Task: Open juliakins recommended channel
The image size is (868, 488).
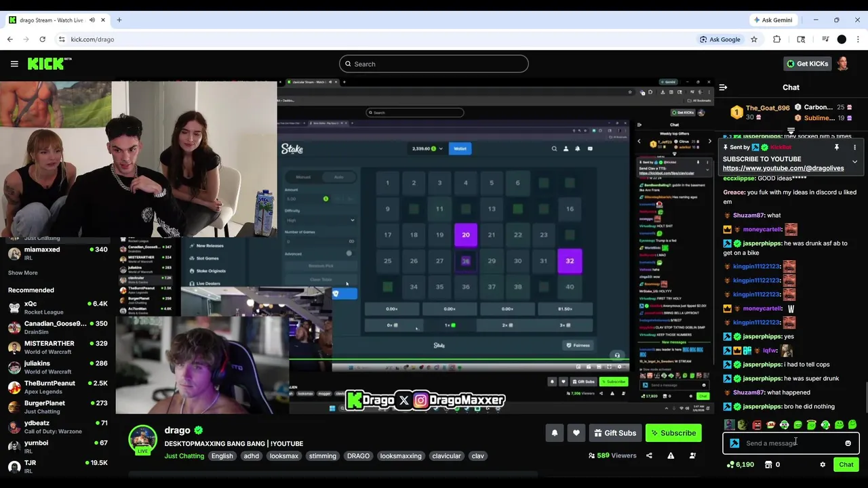Action: [x=58, y=367]
